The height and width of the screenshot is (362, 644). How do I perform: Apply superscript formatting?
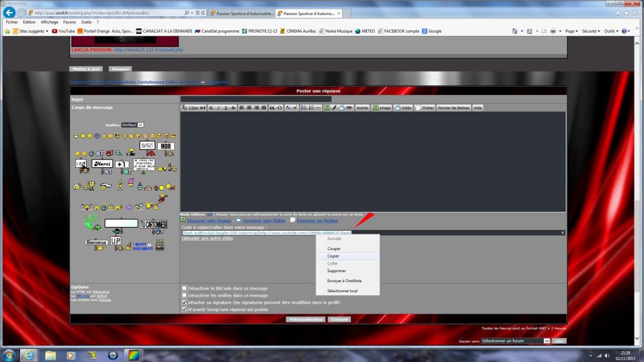pos(296,107)
